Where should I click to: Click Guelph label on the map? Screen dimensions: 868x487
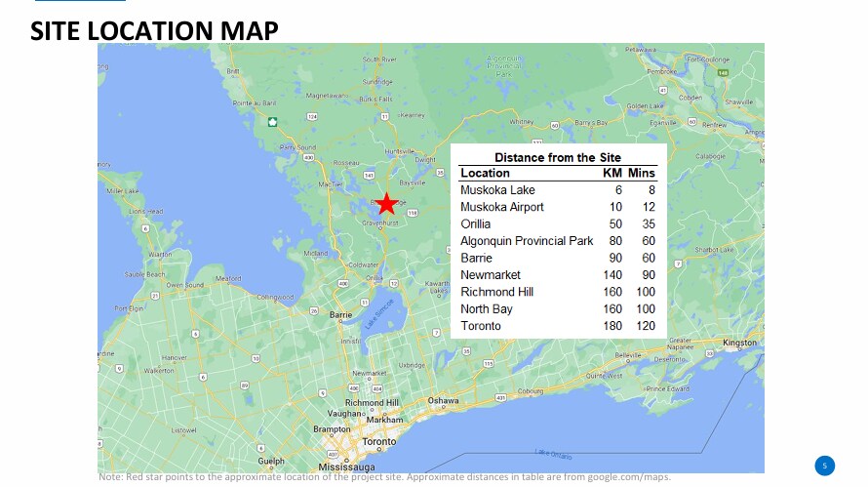click(271, 459)
